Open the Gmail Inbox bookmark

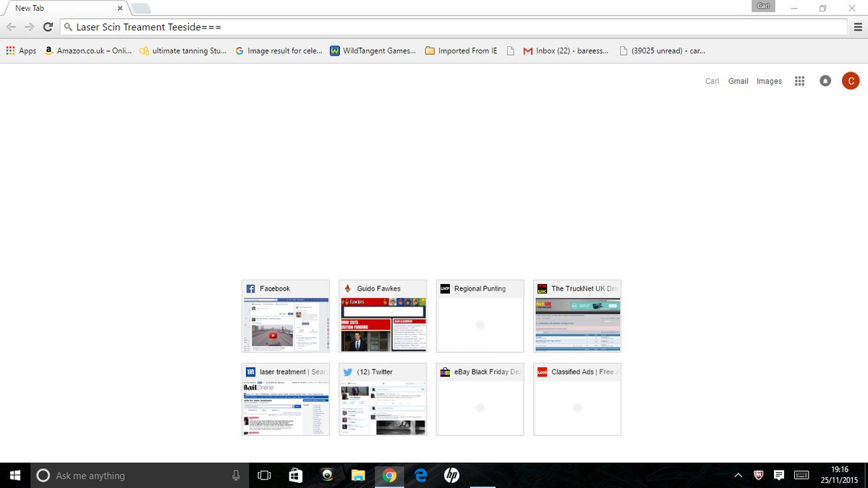coord(566,51)
